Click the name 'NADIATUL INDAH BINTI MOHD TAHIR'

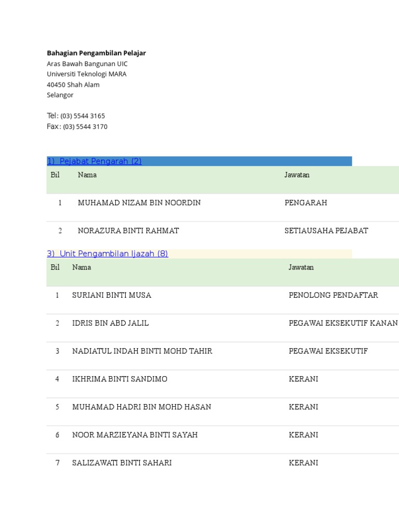[142, 351]
